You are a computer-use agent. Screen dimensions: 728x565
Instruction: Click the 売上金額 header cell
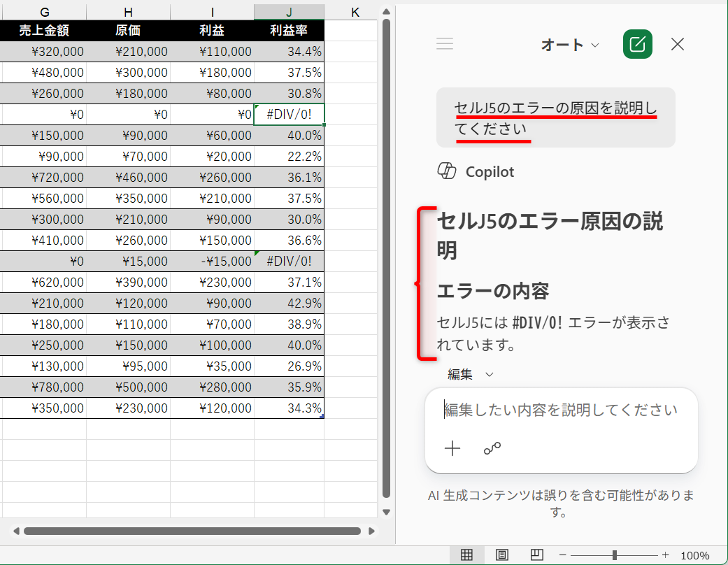pos(43,30)
